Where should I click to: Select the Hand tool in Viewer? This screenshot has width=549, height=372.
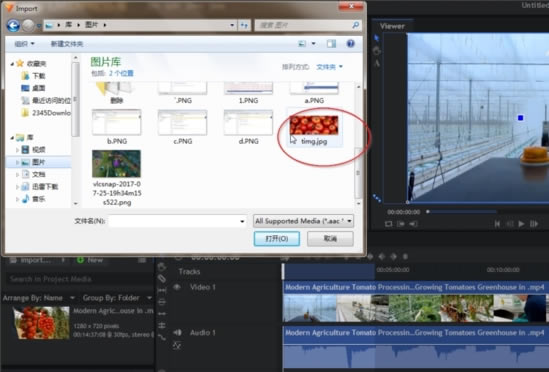pos(377,51)
